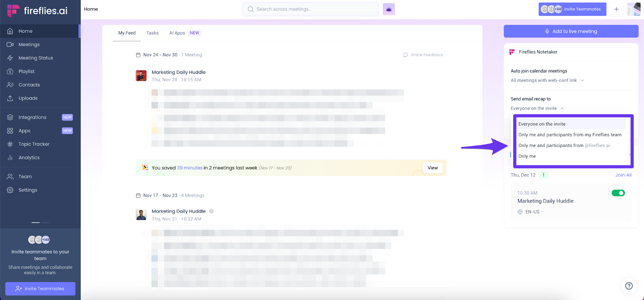This screenshot has width=644, height=300.
Task: Click the calendar icon for Nov 17 - Nov 23
Action: (138, 196)
